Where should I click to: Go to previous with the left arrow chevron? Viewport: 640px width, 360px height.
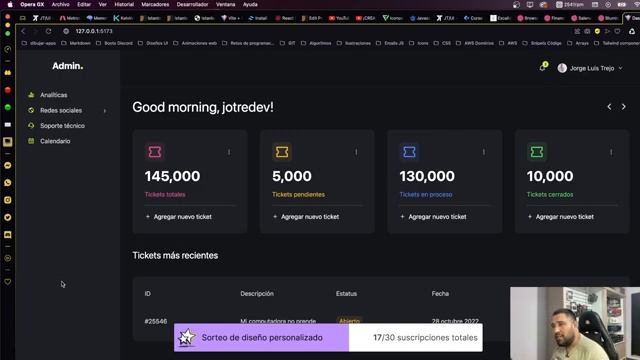[x=609, y=107]
